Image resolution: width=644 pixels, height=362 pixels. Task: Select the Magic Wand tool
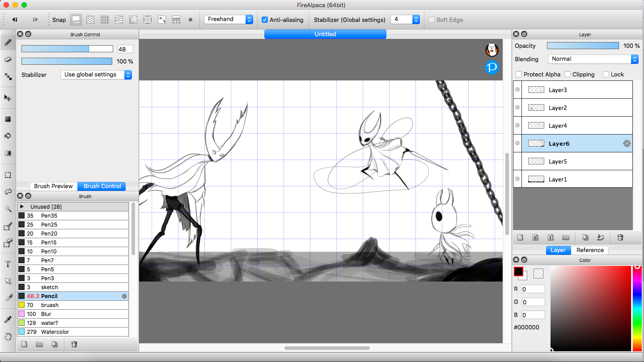point(8,209)
